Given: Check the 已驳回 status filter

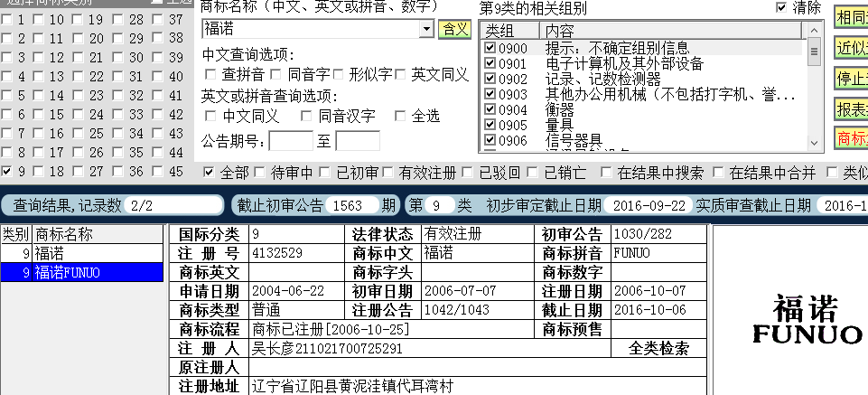Looking at the screenshot, I should (x=467, y=173).
